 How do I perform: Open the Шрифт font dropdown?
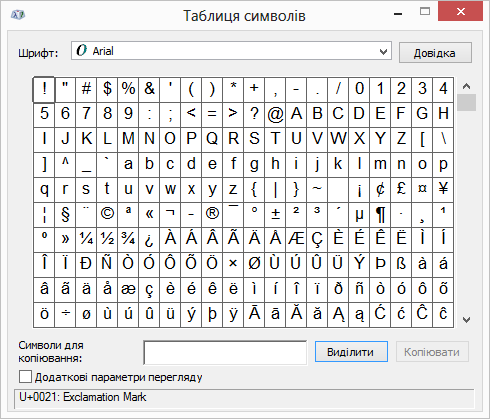231,51
